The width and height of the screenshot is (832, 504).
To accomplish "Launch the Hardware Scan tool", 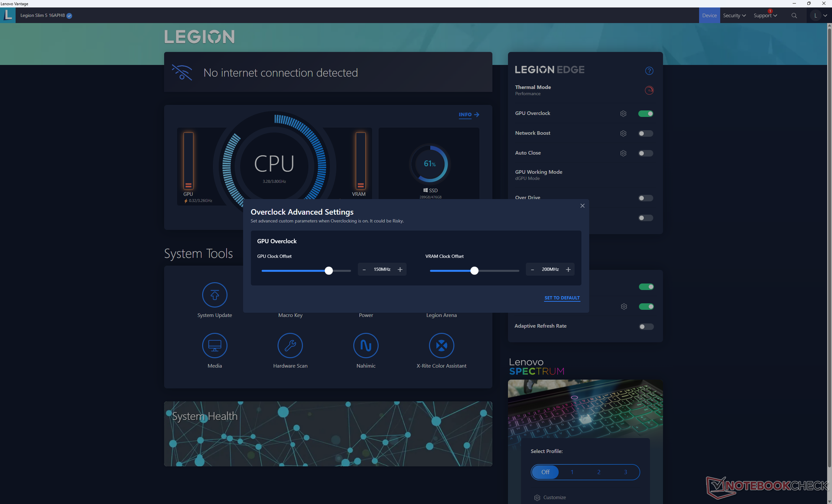I will pyautogui.click(x=290, y=346).
